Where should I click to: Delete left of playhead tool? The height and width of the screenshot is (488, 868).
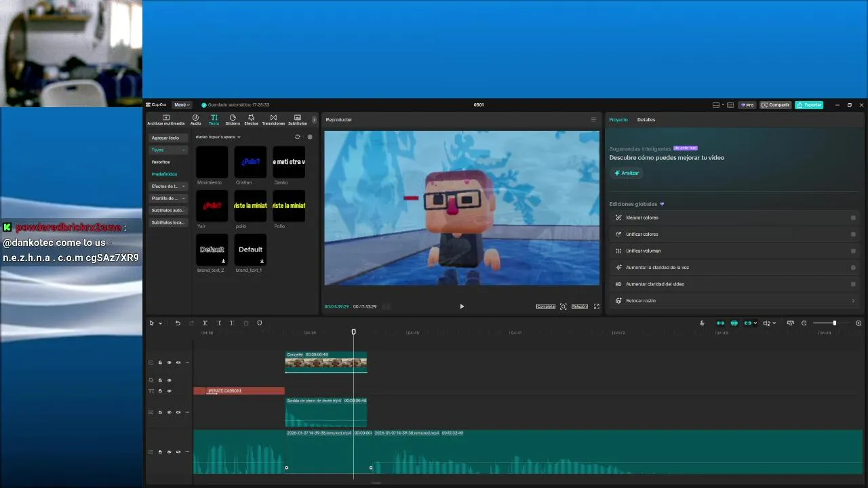point(218,323)
